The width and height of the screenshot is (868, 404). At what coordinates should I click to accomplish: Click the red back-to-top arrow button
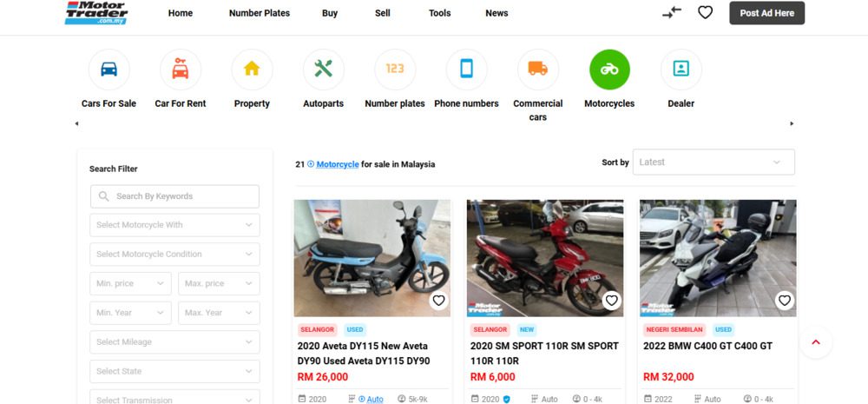[815, 342]
